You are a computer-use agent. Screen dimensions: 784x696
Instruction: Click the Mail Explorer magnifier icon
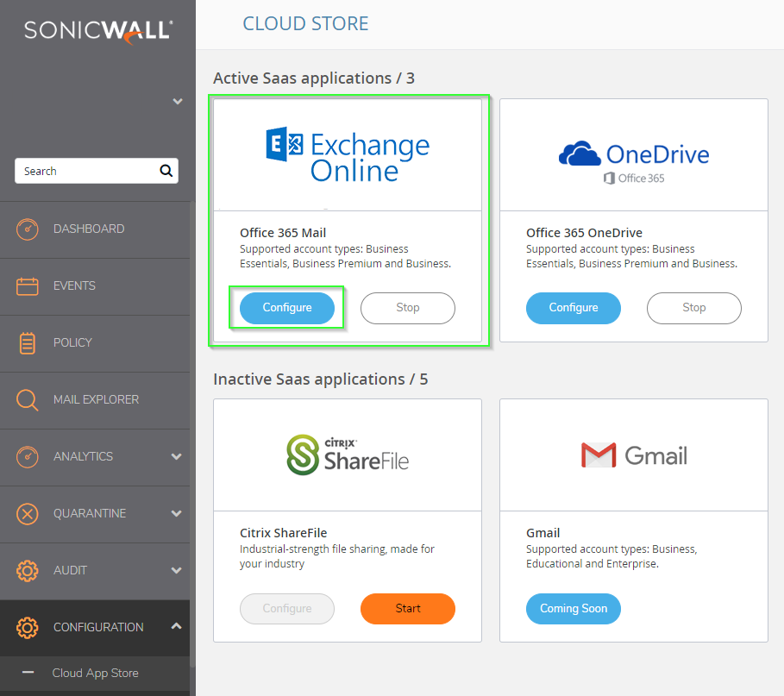click(x=27, y=400)
